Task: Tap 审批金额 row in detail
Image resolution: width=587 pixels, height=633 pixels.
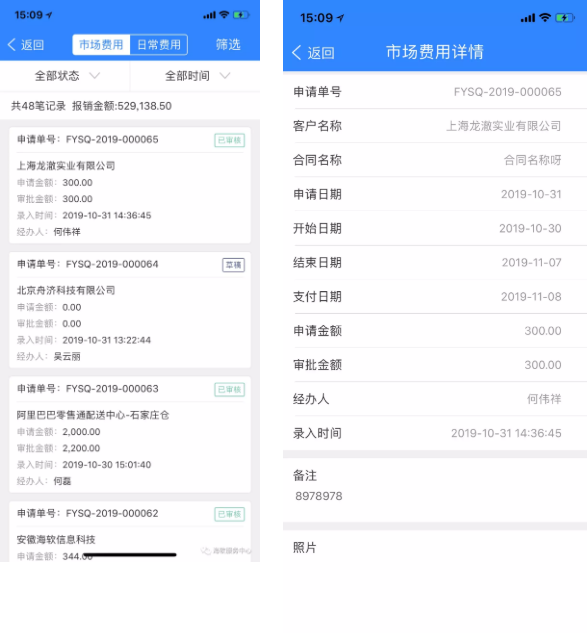Action: [x=435, y=365]
